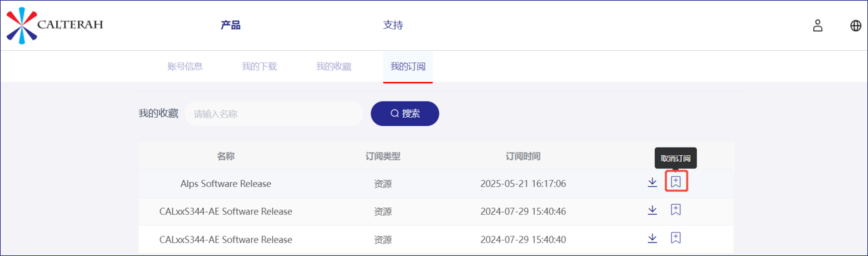Download CALxxS344-AE release dated 15:40:46
The width and height of the screenshot is (868, 256).
tap(652, 210)
